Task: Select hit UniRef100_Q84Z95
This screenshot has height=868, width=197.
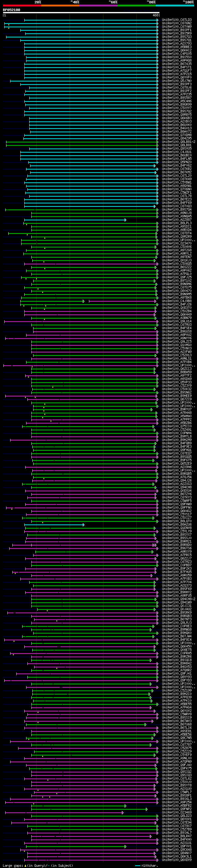Action: click(176, 139)
